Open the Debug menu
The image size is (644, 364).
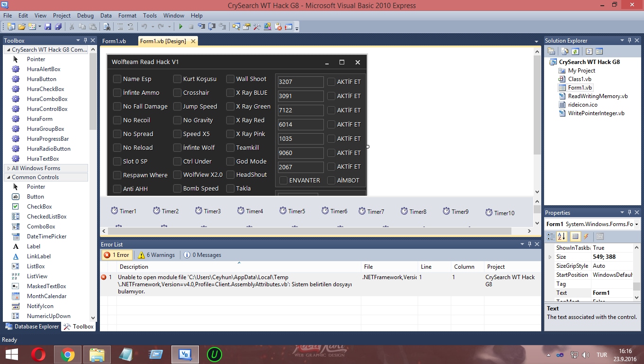(x=85, y=16)
